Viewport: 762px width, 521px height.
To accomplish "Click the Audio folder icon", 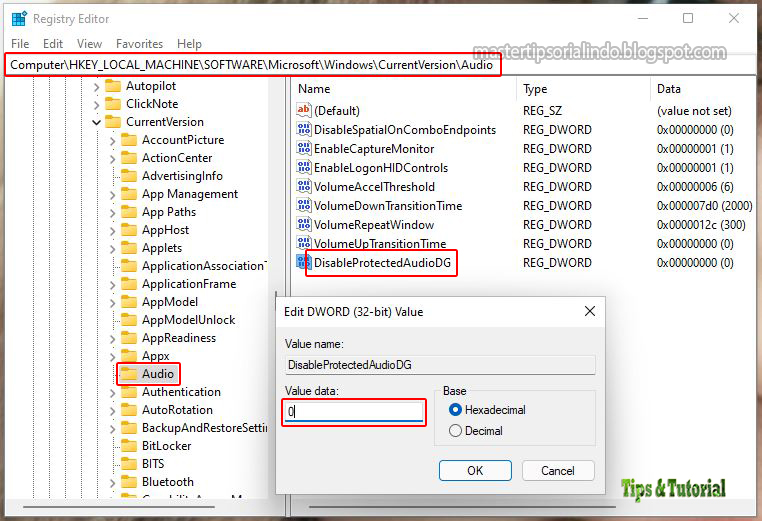I will (x=129, y=374).
